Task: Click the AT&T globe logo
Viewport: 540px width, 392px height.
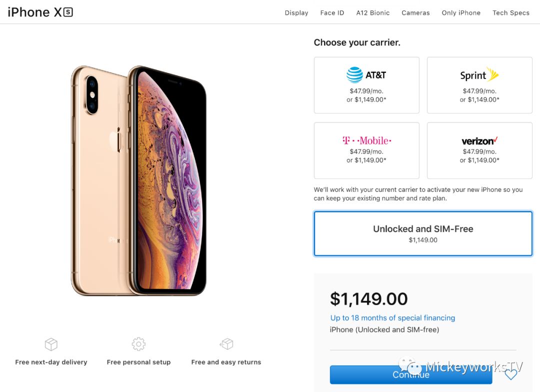Action: [355, 74]
